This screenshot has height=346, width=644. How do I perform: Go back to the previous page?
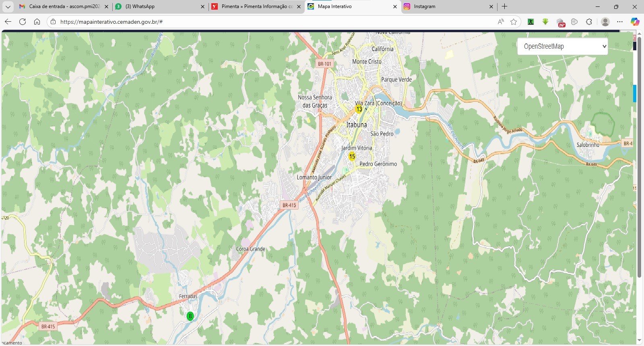click(x=8, y=22)
